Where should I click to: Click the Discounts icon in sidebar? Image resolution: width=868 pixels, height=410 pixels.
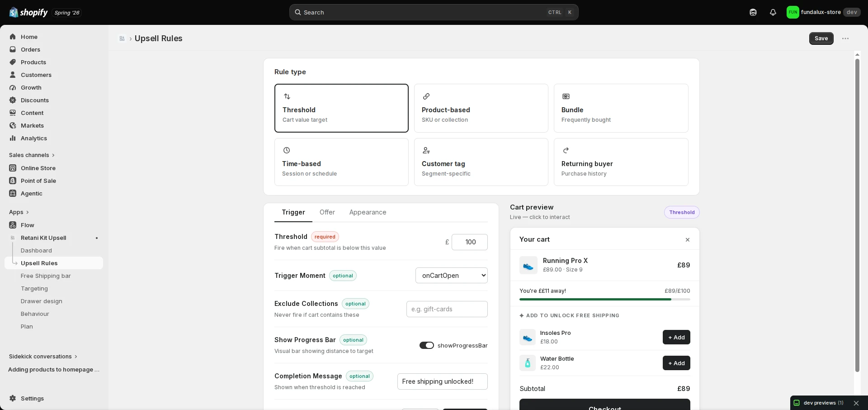[13, 100]
